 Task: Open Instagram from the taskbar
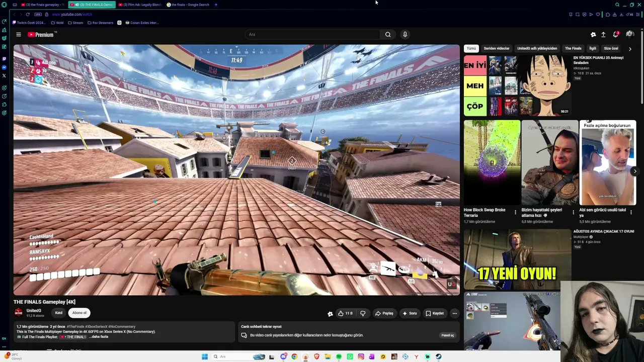tap(361, 357)
